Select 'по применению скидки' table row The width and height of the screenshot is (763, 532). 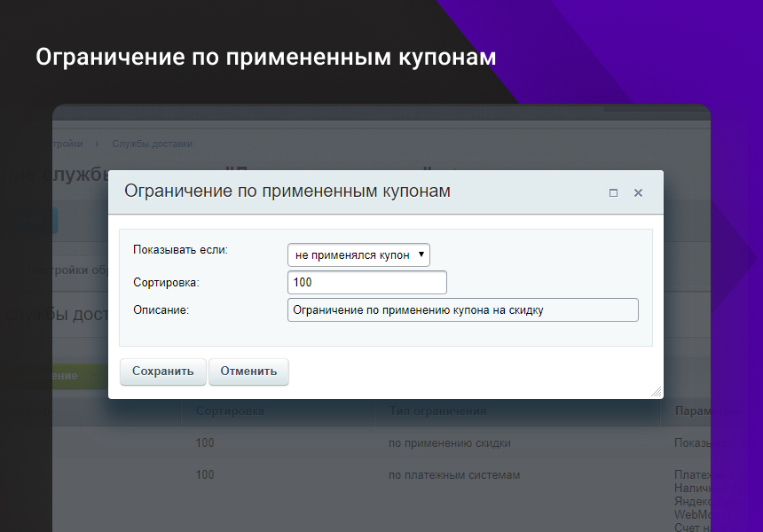pyautogui.click(x=449, y=443)
